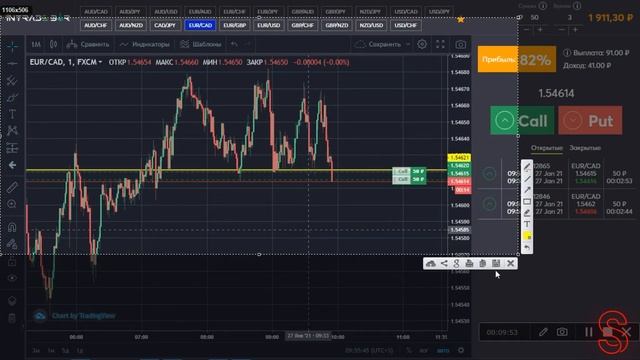This screenshot has height=360, width=640.
Task: Switch to the Закрытые trades tab
Action: point(585,148)
